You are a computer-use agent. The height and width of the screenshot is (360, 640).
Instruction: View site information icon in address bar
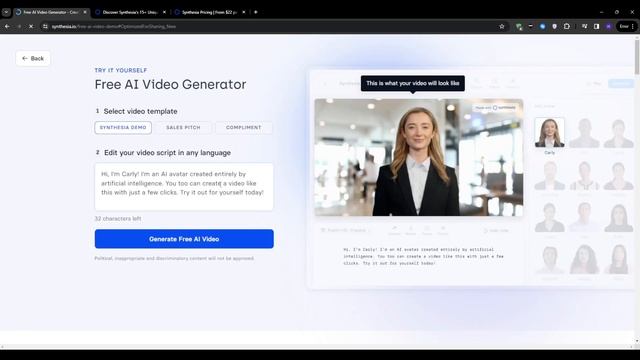45,26
